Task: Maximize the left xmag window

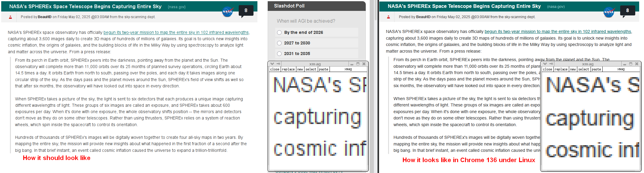Action: 358,64
